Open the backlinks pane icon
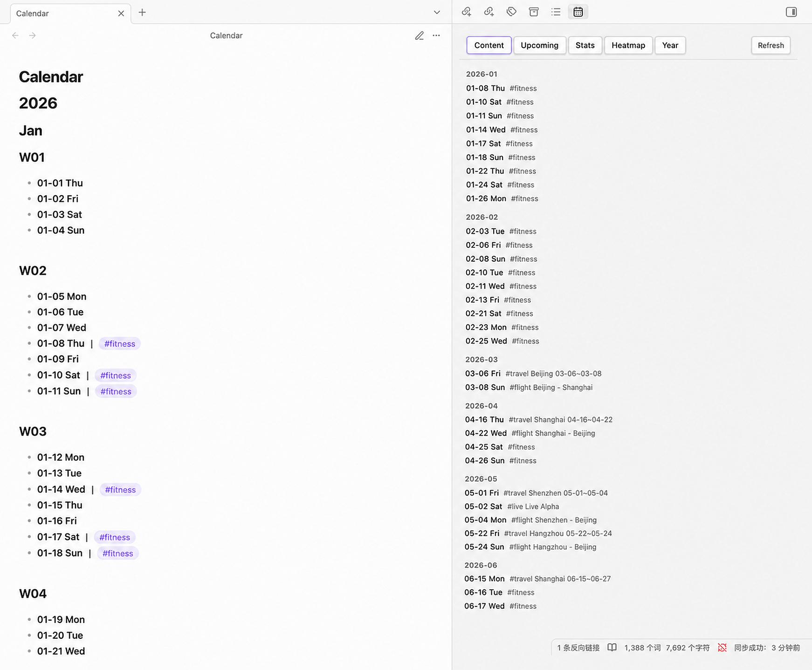Viewport: 812px width, 670px height. [x=466, y=12]
